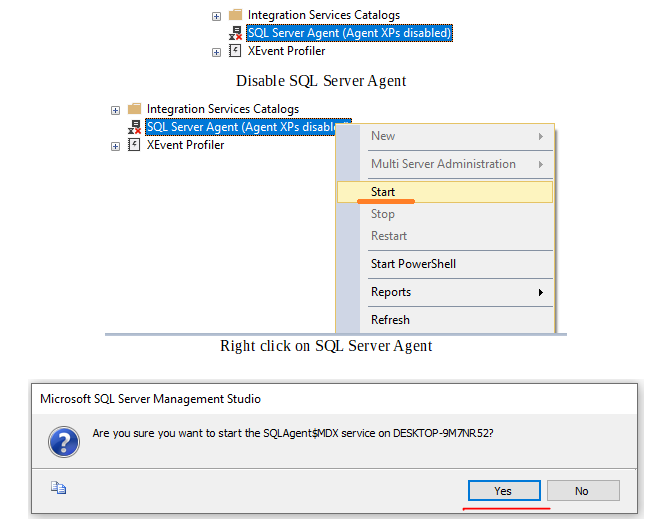
Task: Select upper SQL Server Agent (Agent XPs disabled)
Action: tap(349, 33)
